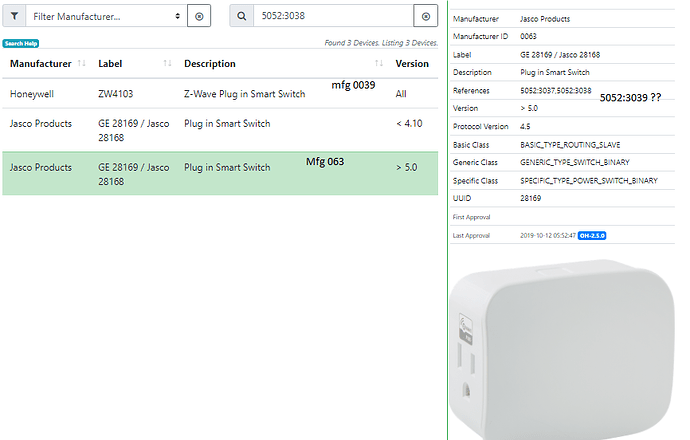This screenshot has height=440, width=690.
Task: Click the Version column header
Action: (412, 64)
